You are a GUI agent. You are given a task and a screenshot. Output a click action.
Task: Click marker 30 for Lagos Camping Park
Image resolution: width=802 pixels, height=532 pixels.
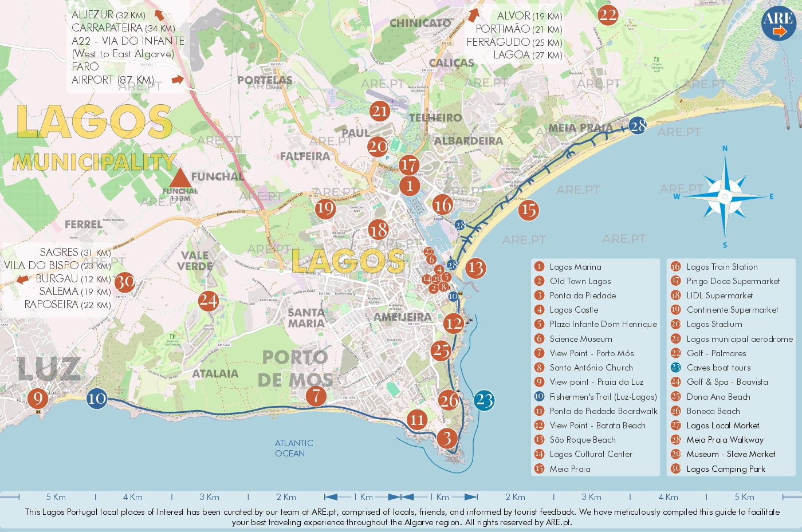coord(125,282)
